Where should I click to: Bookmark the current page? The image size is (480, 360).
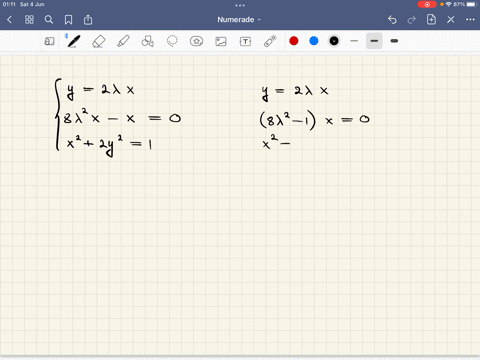click(68, 20)
